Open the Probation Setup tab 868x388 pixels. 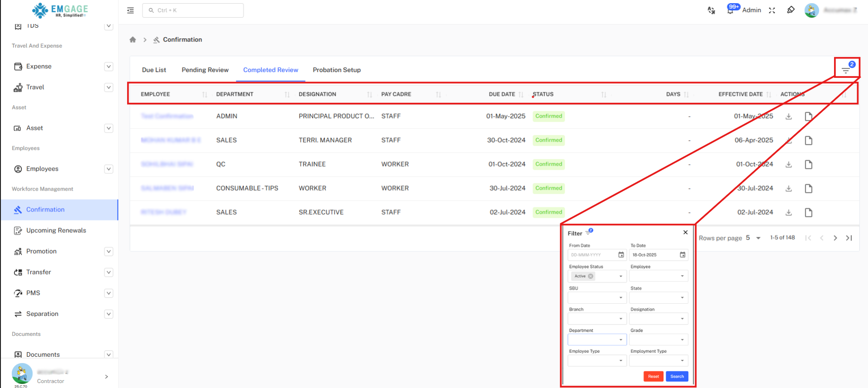point(336,70)
